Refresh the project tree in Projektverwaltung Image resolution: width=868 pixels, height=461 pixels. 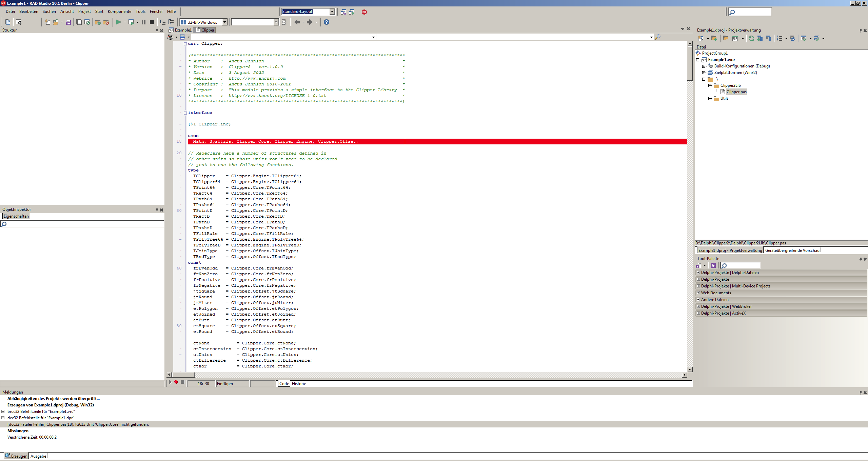point(752,38)
